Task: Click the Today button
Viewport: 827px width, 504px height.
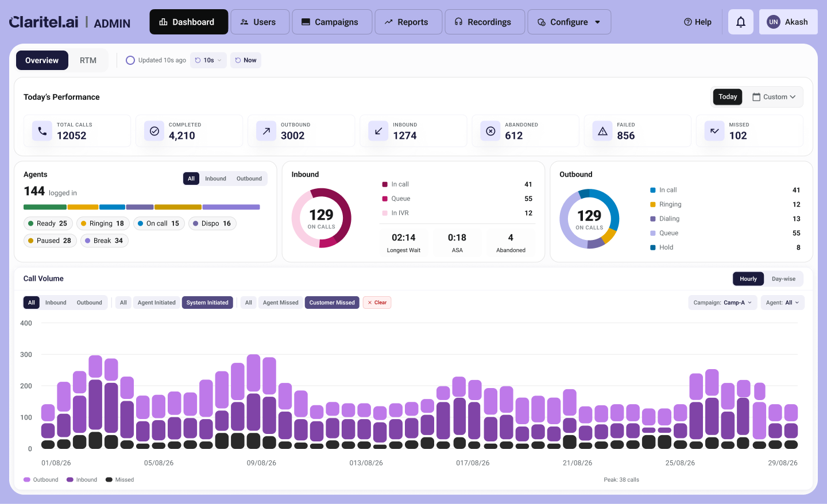Action: click(728, 97)
